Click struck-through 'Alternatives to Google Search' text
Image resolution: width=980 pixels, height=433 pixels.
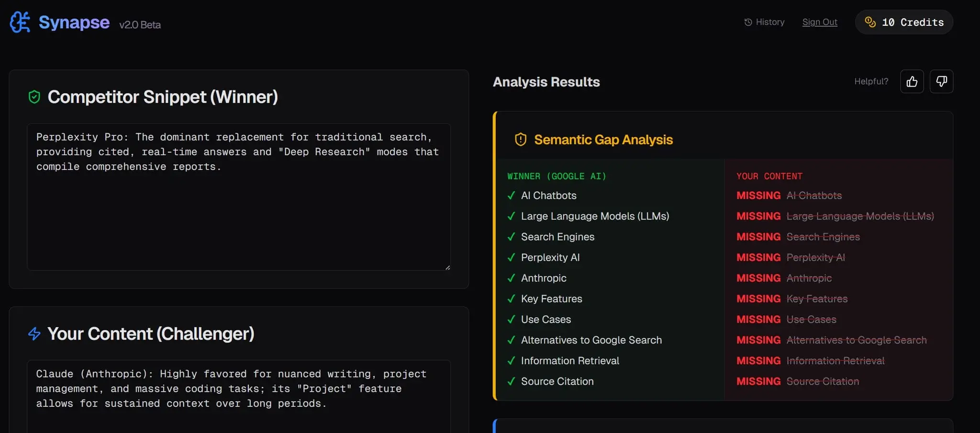point(857,340)
